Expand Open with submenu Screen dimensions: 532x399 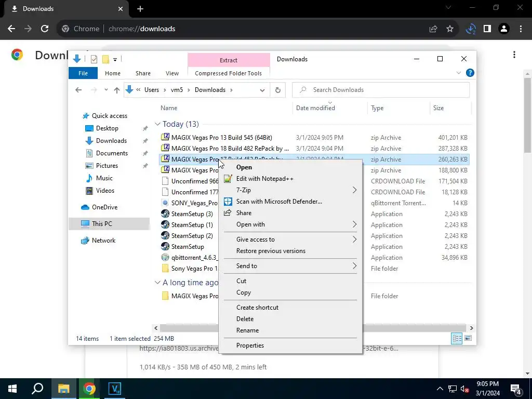point(354,224)
